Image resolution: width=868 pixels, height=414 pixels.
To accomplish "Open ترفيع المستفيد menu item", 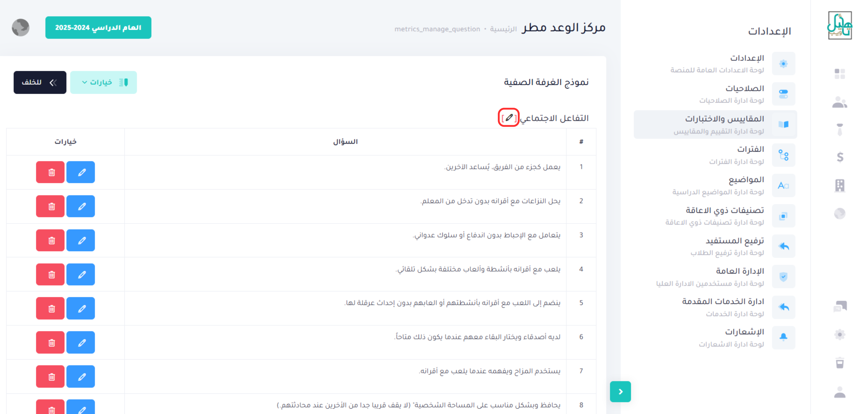I will (x=715, y=246).
